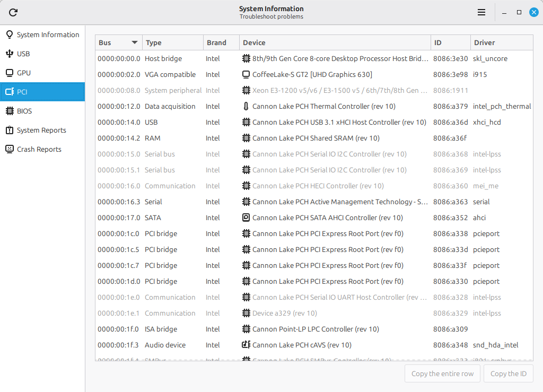
Task: Click the thermometer icon for Thermal Controller
Action: coord(246,107)
